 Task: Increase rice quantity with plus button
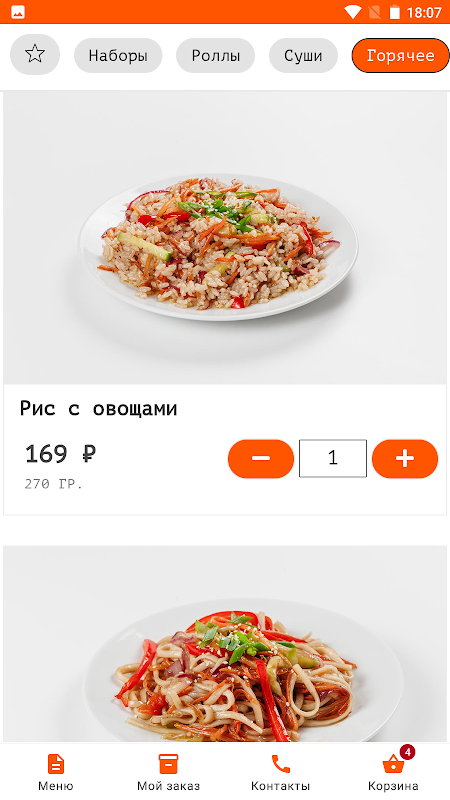point(405,459)
